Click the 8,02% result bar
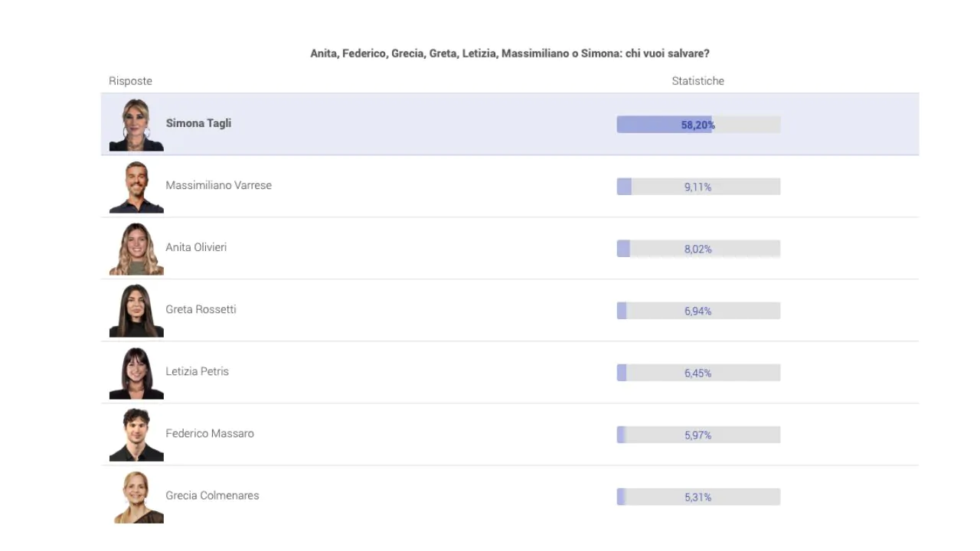The image size is (980, 551). (x=698, y=249)
